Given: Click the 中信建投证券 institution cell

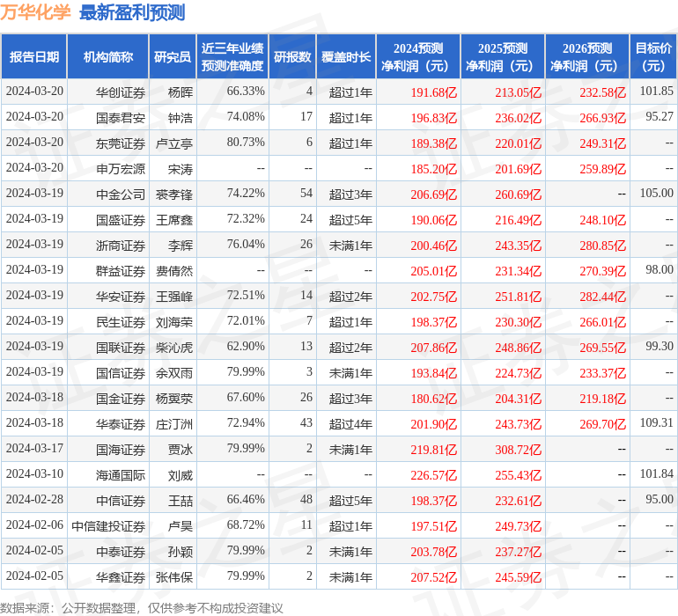Looking at the screenshot, I should tap(108, 525).
